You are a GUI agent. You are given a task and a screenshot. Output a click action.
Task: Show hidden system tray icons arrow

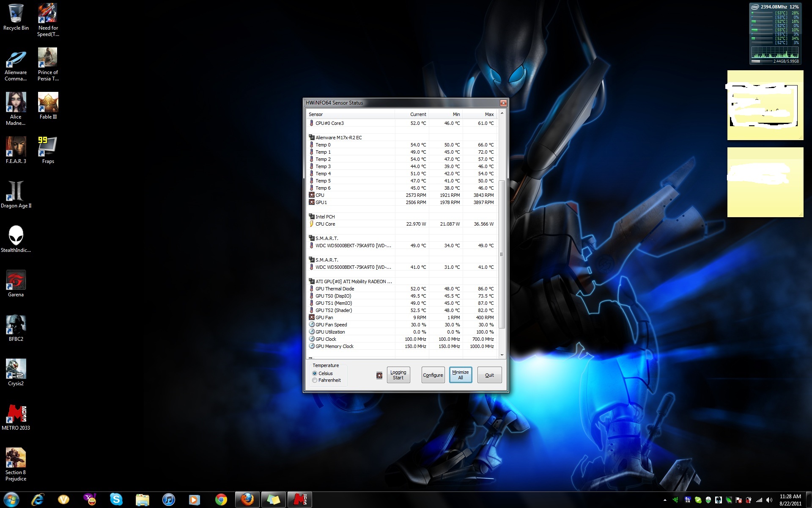(x=665, y=500)
